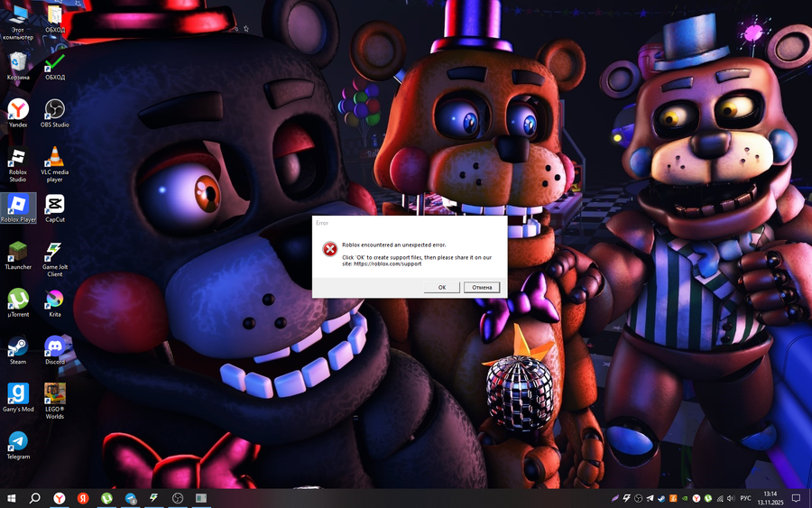Open the clock showing 13:14 13.11.2025
The width and height of the screenshot is (812, 508).
tap(770, 498)
